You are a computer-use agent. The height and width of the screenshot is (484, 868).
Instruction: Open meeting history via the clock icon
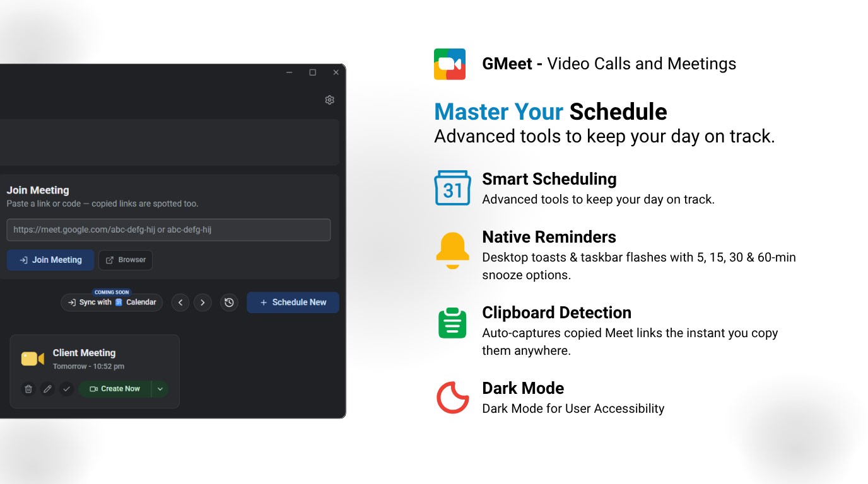tap(229, 302)
